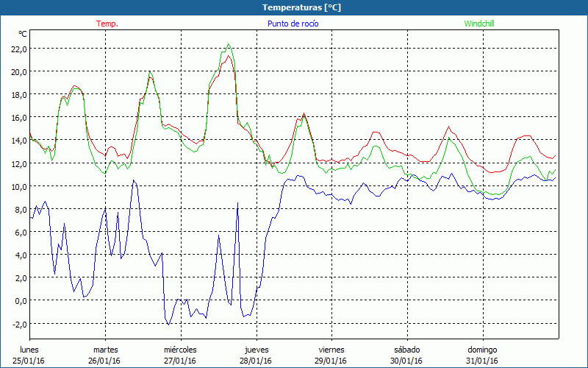Click the °C unit label above the axis
The image size is (588, 368).
pos(23,34)
